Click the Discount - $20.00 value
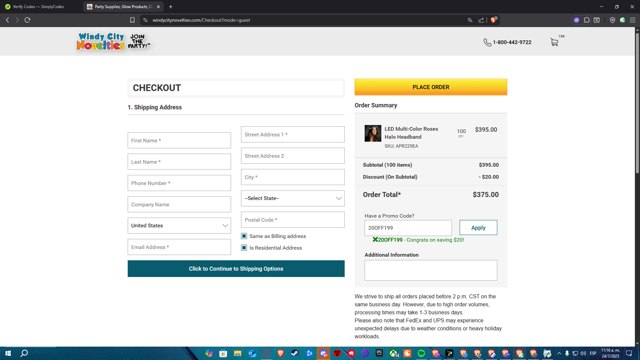Image resolution: width=640 pixels, height=360 pixels. click(489, 177)
